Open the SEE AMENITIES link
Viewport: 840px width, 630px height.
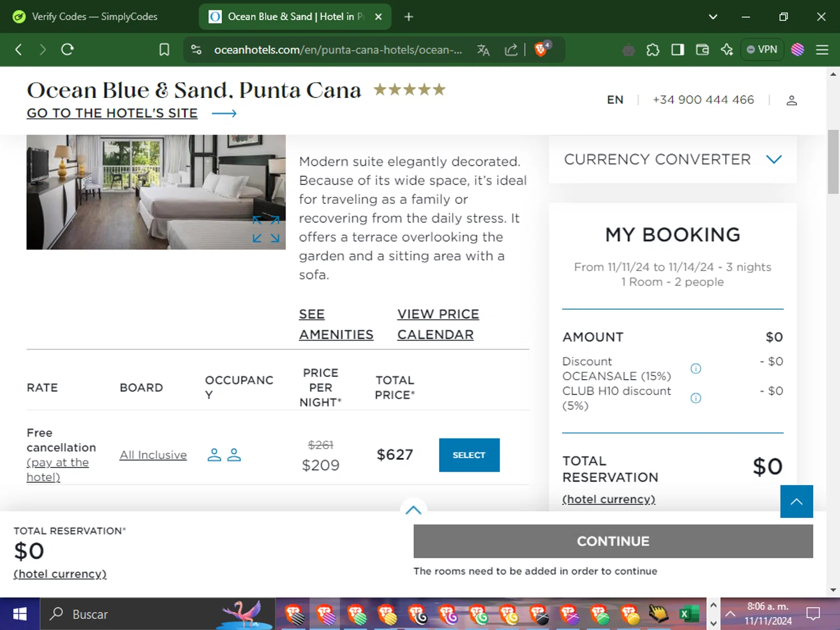336,324
